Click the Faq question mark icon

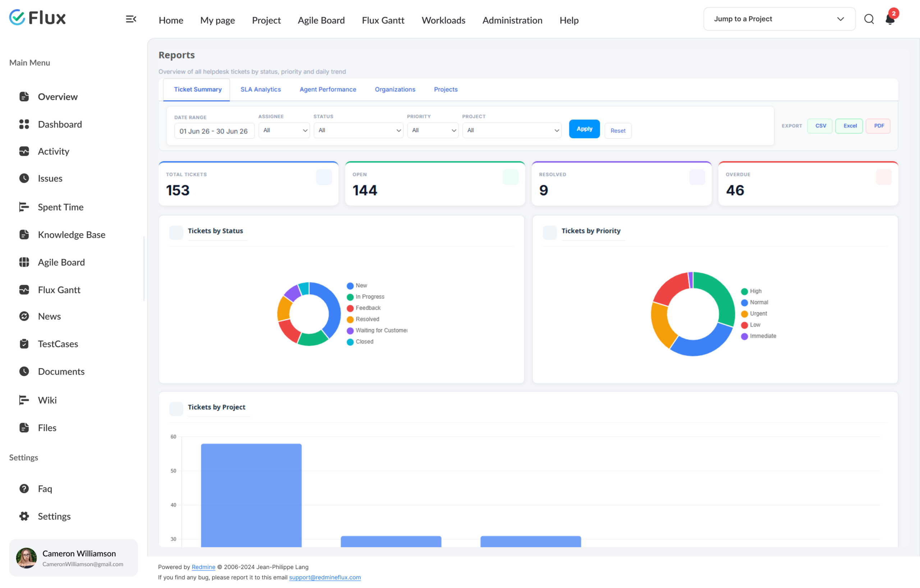(x=24, y=489)
